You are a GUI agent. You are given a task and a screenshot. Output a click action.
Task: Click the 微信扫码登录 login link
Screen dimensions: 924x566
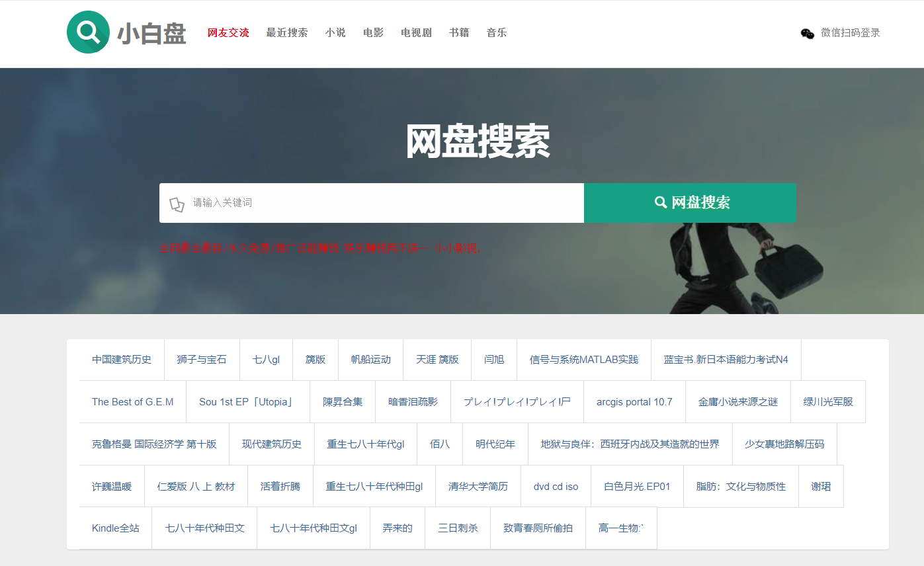pos(851,33)
